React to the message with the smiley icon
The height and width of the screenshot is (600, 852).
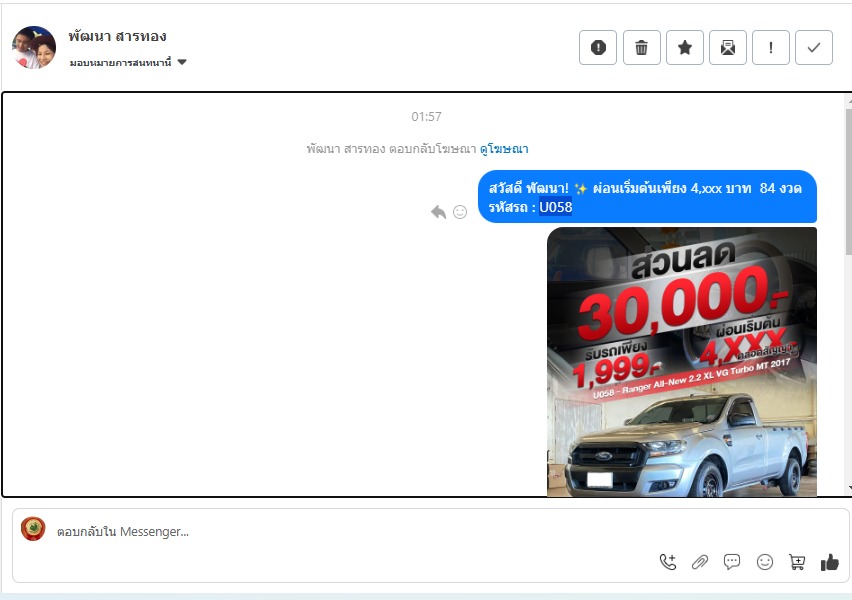(460, 212)
